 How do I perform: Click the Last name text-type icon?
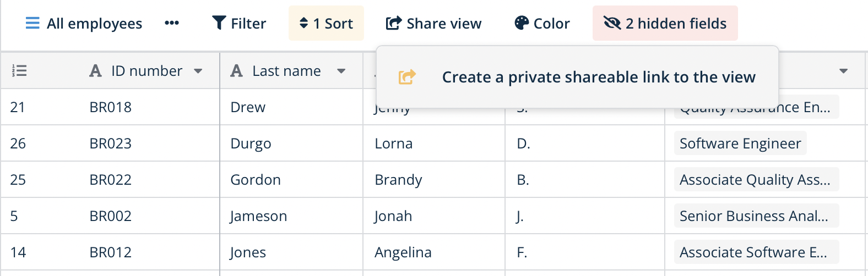tap(237, 71)
